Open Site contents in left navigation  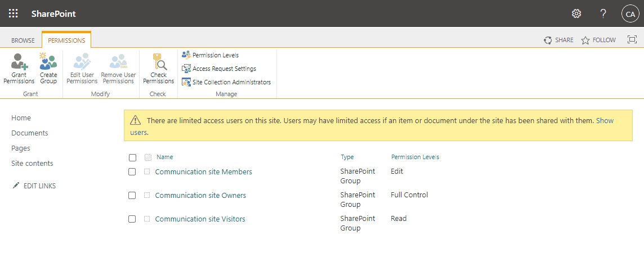tap(32, 163)
